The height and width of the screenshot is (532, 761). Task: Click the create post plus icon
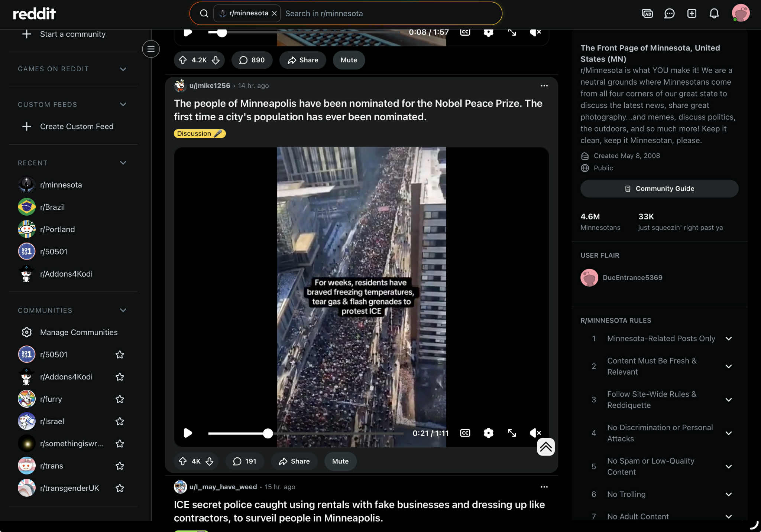pos(692,14)
